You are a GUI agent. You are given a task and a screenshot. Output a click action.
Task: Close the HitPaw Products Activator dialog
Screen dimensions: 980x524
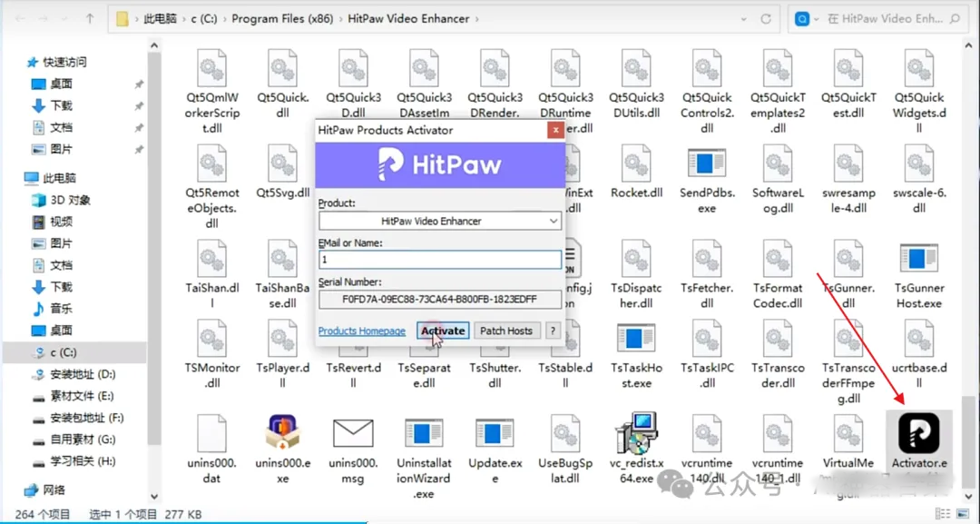click(555, 130)
